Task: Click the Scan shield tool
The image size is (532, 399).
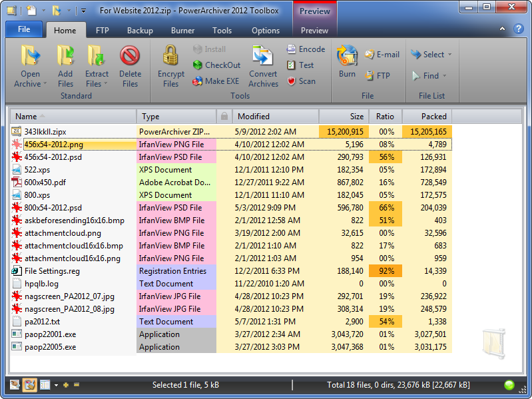Action: [x=301, y=81]
